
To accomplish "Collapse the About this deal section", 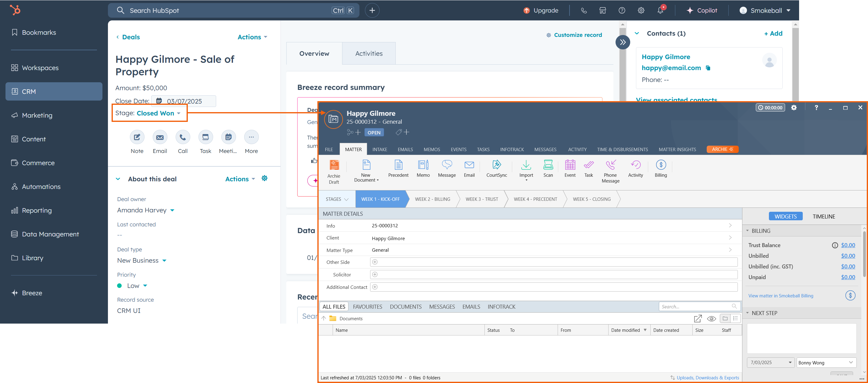I will click(118, 179).
